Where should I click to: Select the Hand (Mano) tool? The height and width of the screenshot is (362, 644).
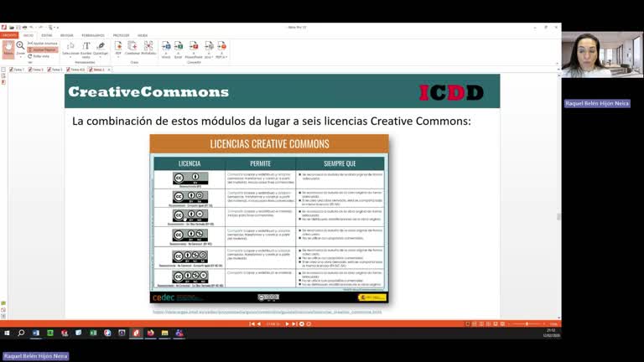pyautogui.click(x=8, y=49)
